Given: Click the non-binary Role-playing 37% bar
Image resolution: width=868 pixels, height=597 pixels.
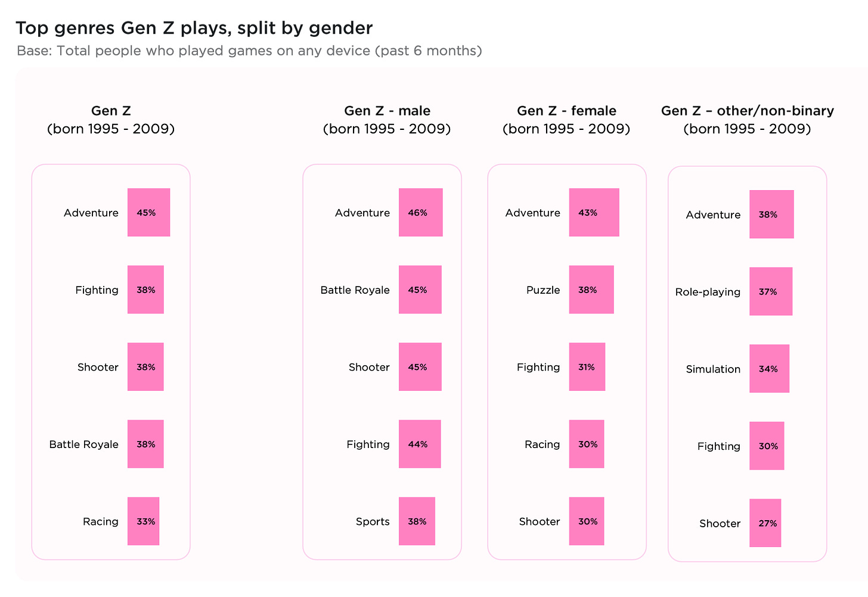Looking at the screenshot, I should point(771,291).
